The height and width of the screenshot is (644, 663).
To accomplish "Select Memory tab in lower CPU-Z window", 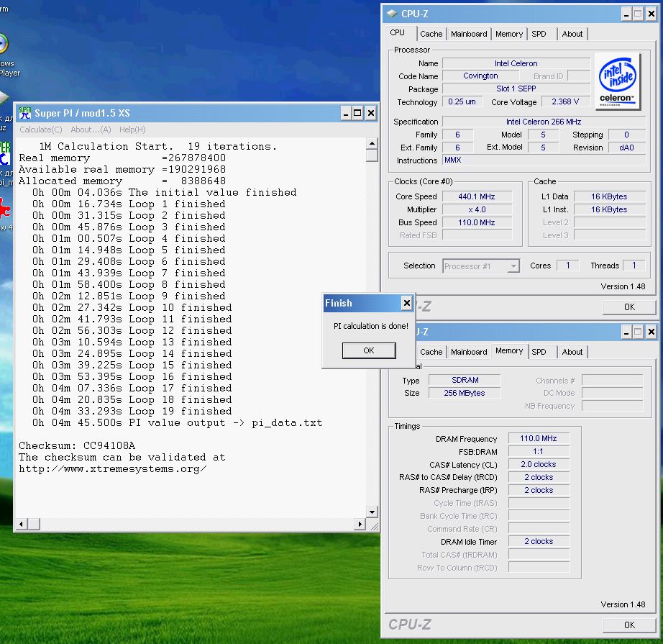I will [509, 350].
